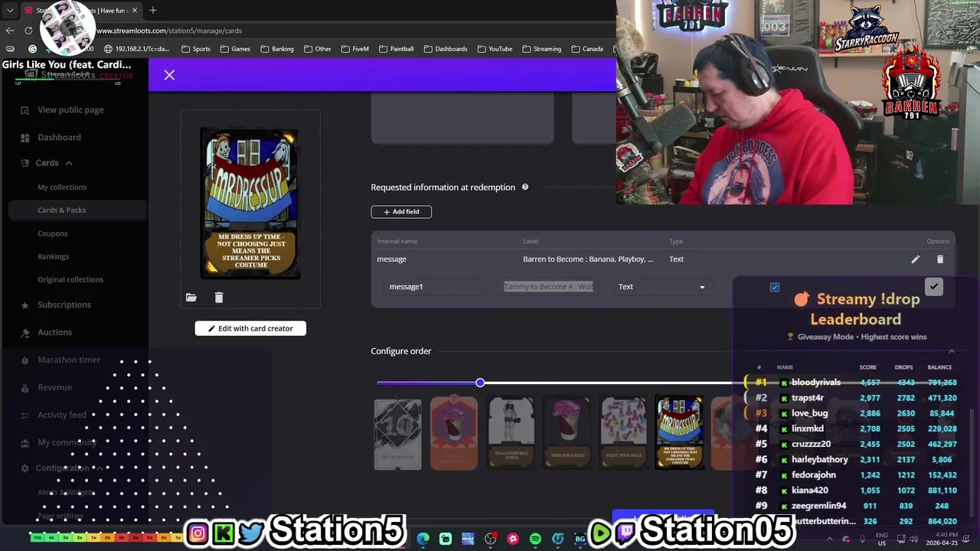Toggle the required checkbox for message1 field

click(x=775, y=287)
